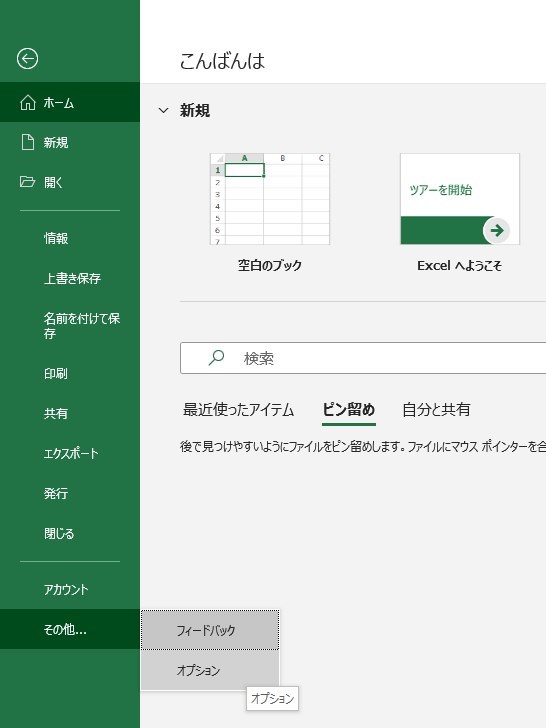Open the 発行 page
The height and width of the screenshot is (728, 546).
(x=70, y=493)
